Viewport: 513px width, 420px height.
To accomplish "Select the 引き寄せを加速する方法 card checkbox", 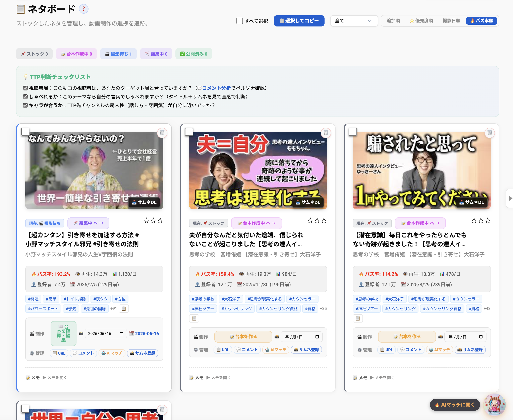I will coord(25,132).
